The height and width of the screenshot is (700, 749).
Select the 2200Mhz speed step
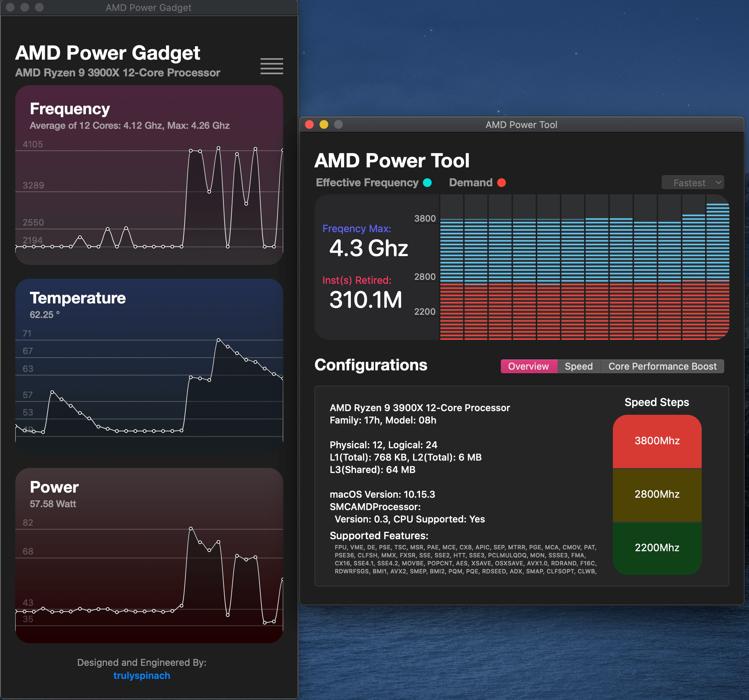tap(657, 548)
